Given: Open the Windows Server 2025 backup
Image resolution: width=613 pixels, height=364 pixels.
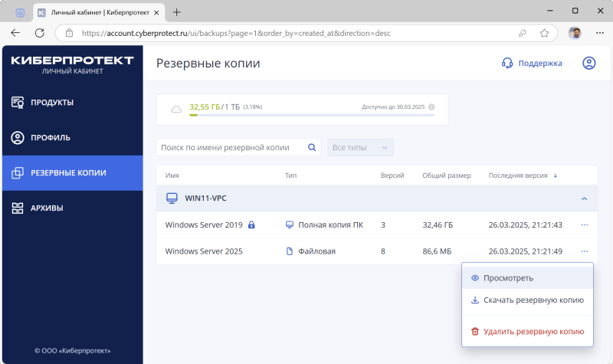Looking at the screenshot, I should pyautogui.click(x=204, y=251).
